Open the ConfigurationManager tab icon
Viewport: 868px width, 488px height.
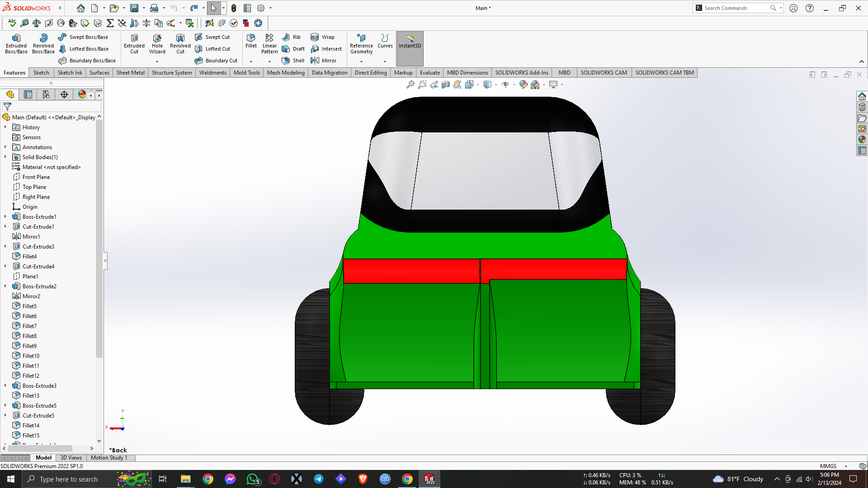tap(46, 94)
